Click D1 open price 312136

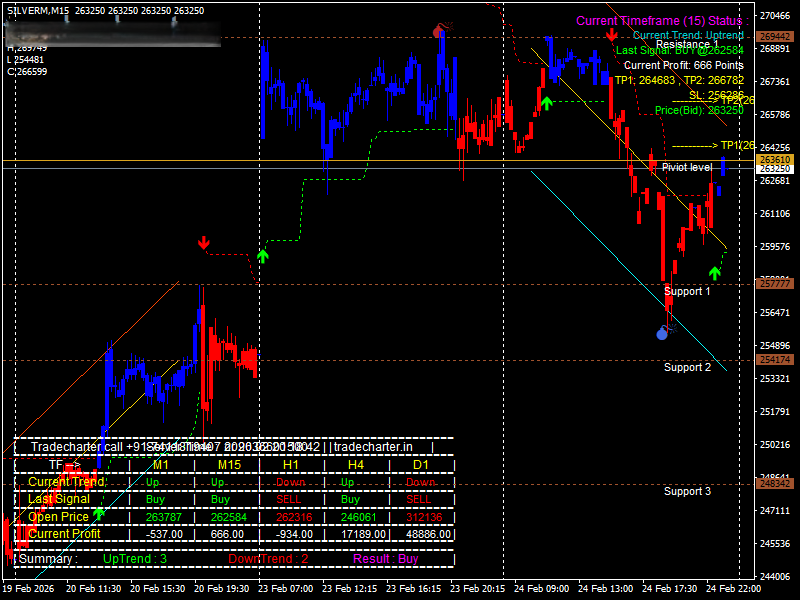[x=424, y=517]
